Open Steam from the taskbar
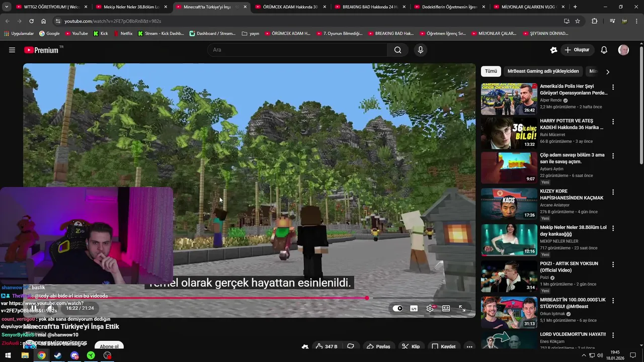 coord(58,355)
